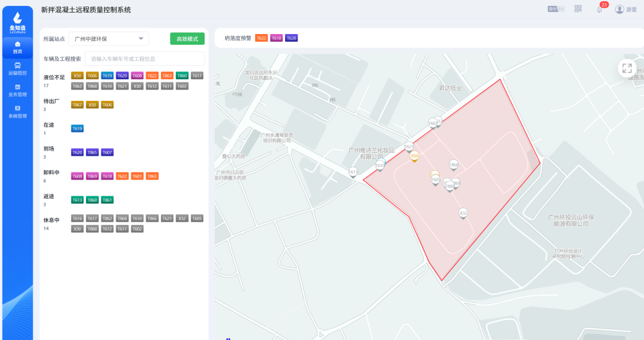The image size is (644, 340).
Task: Open 业务管理 business management in sidebar
Action: point(17,90)
